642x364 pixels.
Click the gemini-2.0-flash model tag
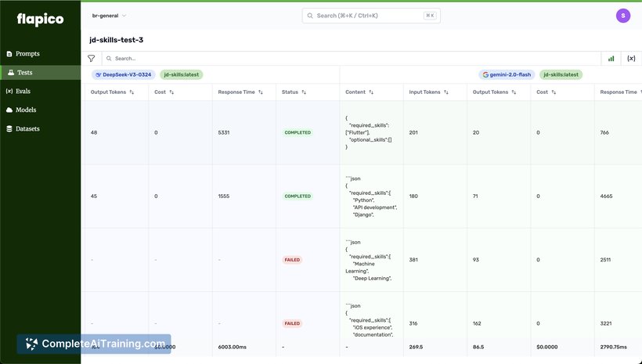(x=507, y=74)
